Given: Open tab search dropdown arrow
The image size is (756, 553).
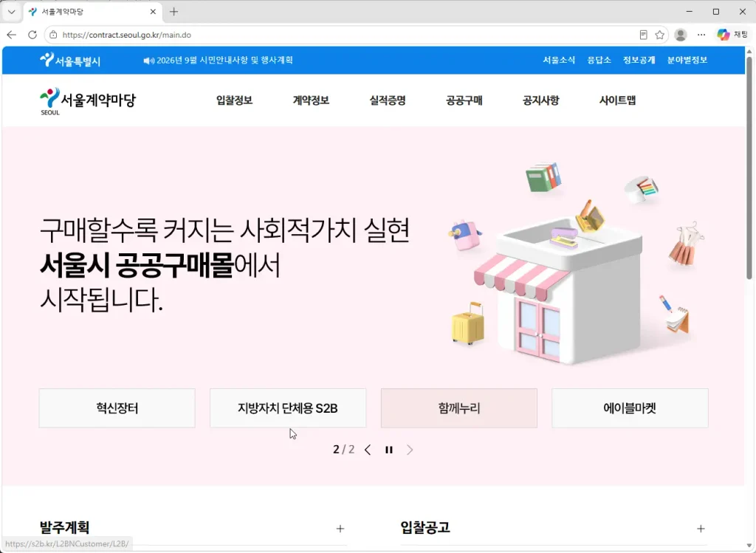Looking at the screenshot, I should pyautogui.click(x=12, y=12).
